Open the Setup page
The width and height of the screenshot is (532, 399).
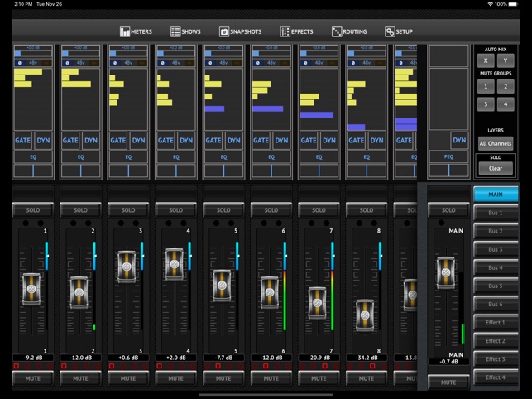[399, 31]
